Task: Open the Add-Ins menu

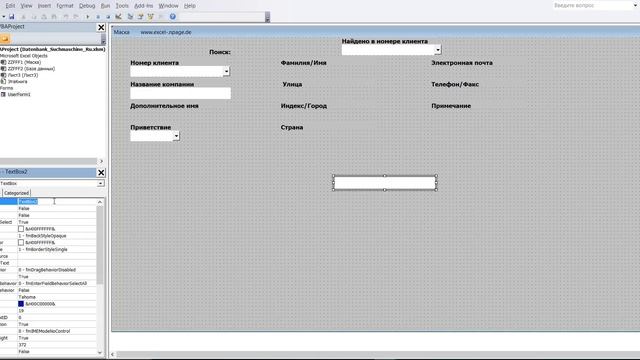Action: pos(144,6)
